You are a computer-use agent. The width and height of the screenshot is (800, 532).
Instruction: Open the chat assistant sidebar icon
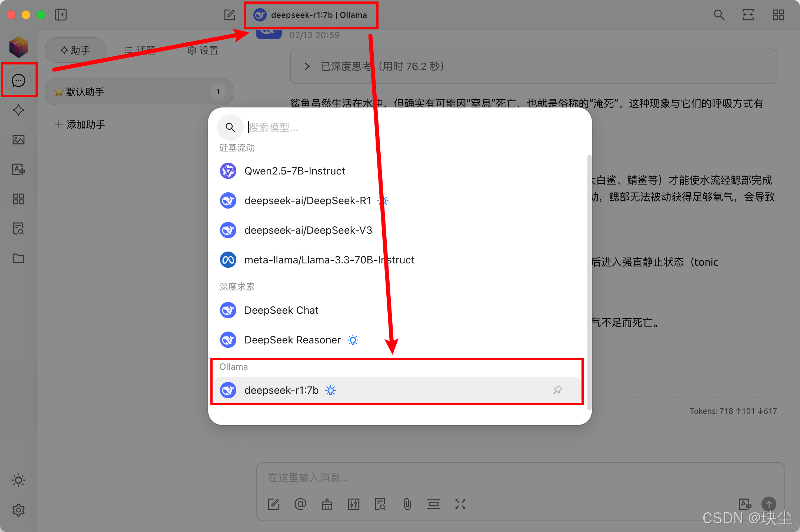tap(19, 80)
